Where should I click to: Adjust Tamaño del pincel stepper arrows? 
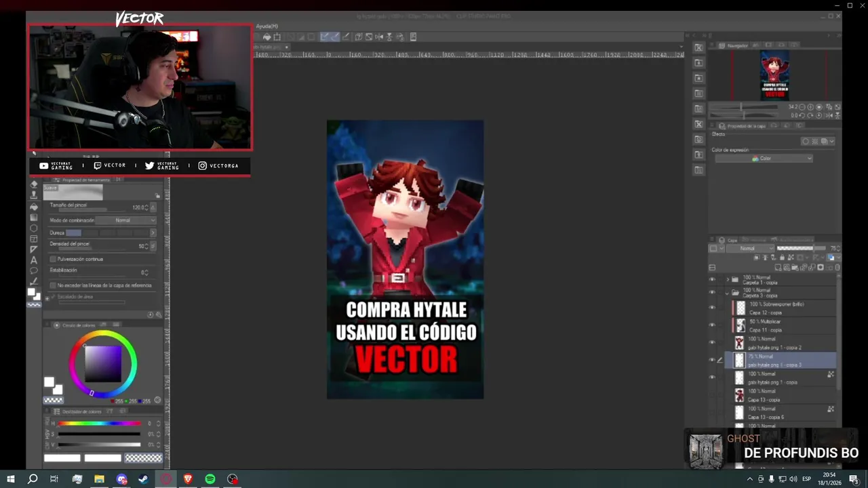click(x=146, y=207)
